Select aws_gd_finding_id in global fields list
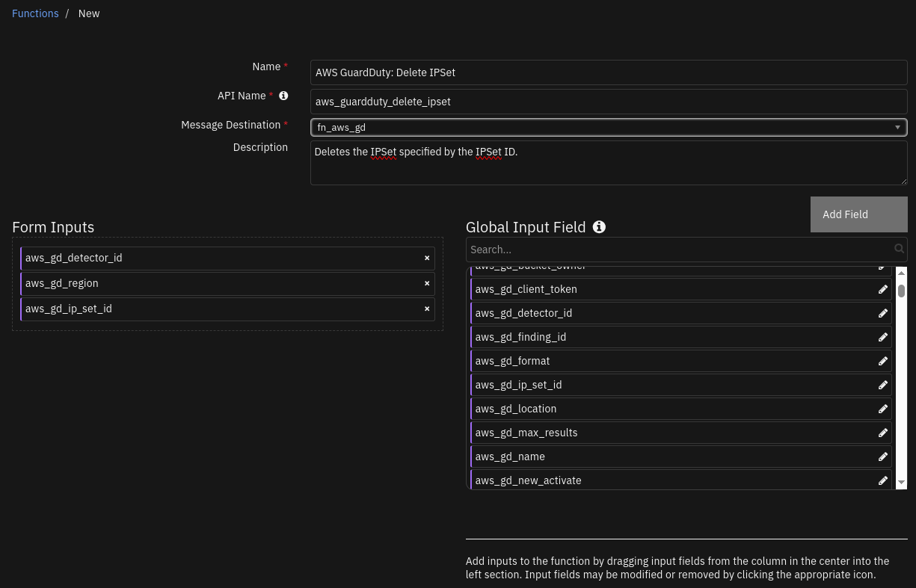 681,337
